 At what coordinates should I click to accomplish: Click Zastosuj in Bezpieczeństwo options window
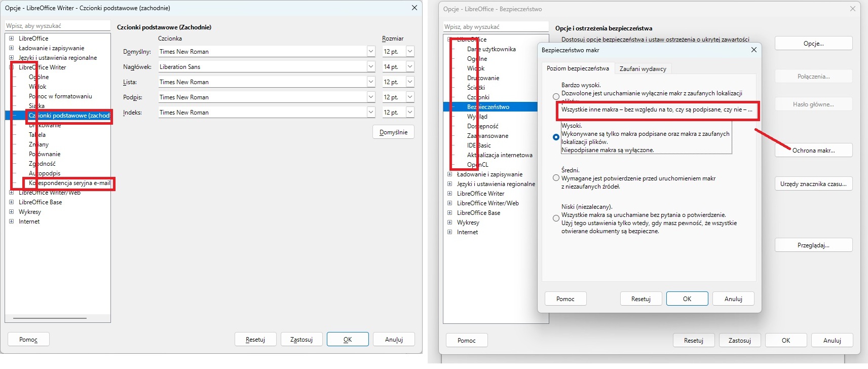click(x=740, y=341)
